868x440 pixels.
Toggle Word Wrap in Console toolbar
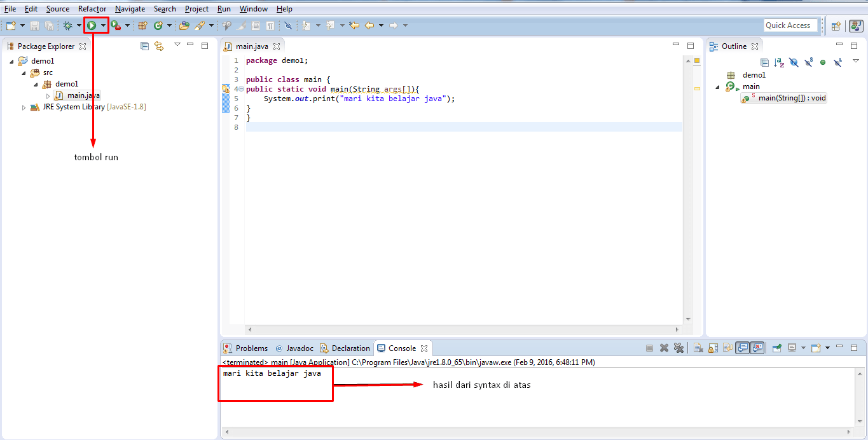(727, 348)
